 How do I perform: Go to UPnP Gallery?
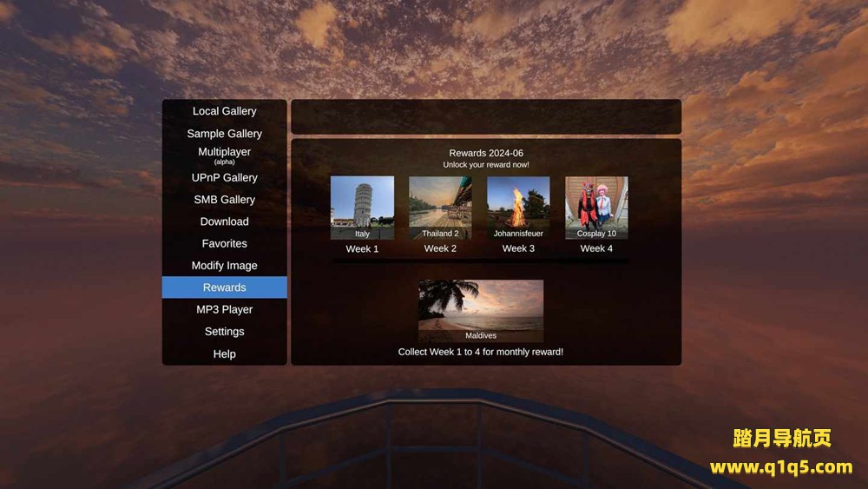pos(224,178)
